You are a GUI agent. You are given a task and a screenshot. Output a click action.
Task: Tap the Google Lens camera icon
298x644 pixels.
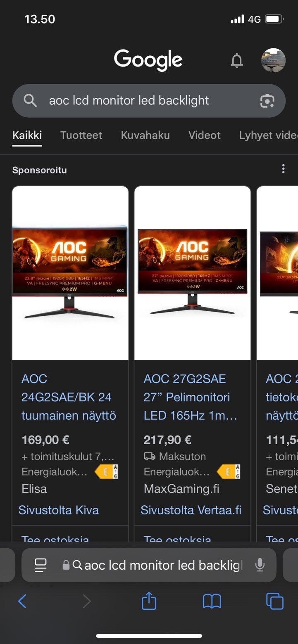coord(267,101)
